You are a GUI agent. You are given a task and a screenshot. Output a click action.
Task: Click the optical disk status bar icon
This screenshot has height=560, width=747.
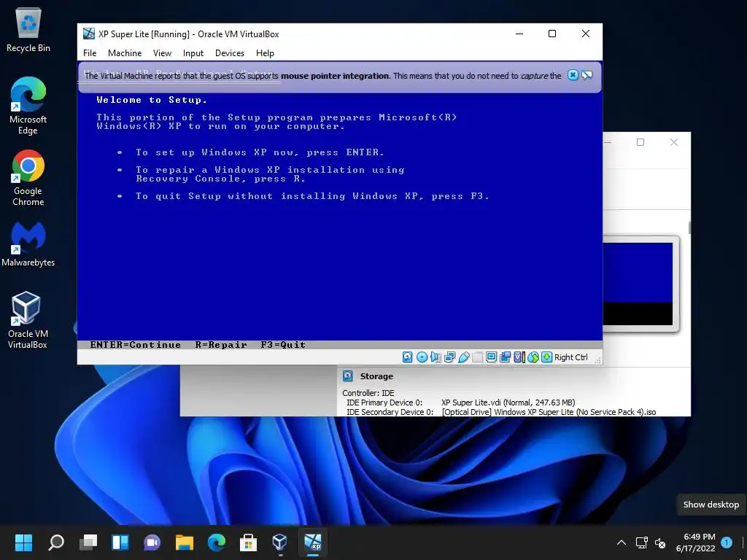click(422, 357)
